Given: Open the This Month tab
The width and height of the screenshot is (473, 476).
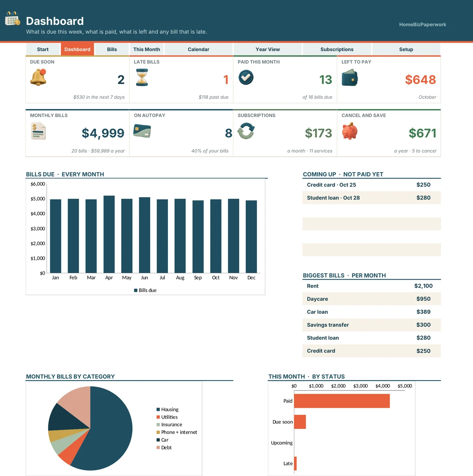Looking at the screenshot, I should tap(147, 49).
